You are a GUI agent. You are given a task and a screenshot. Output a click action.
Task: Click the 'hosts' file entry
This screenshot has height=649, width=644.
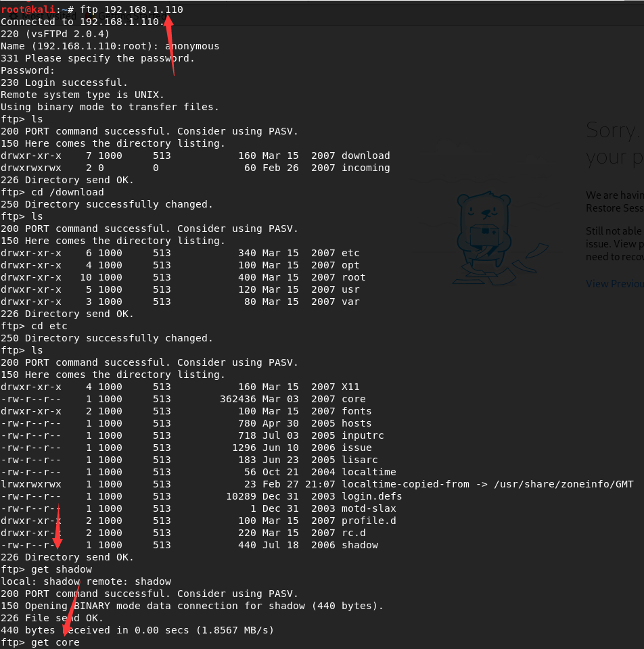pyautogui.click(x=356, y=423)
